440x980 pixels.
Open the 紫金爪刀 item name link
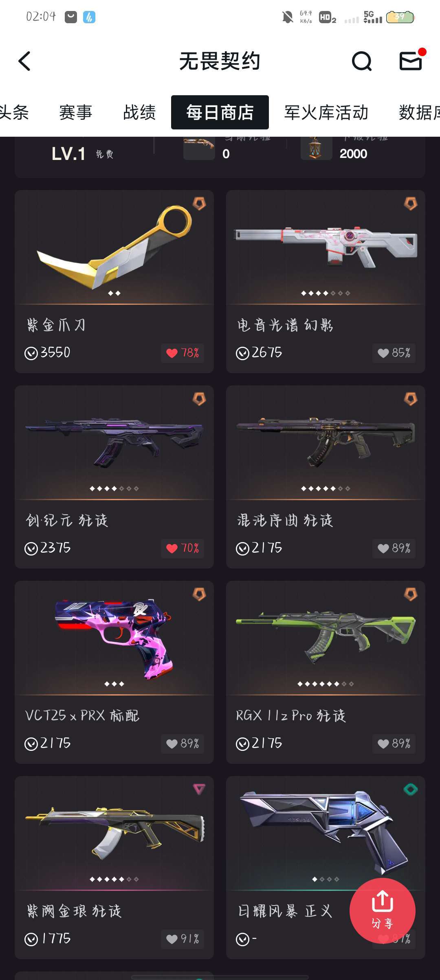pos(56,325)
